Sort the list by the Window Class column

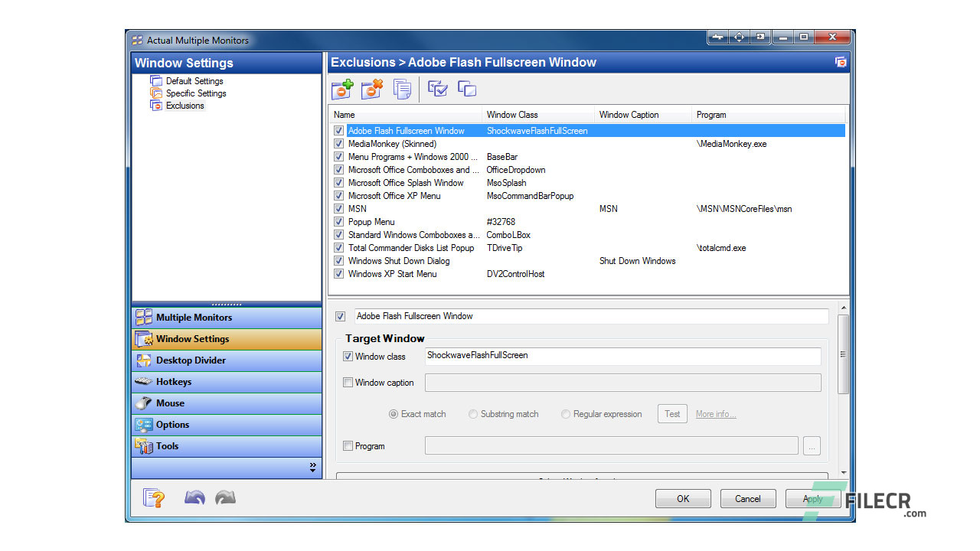(x=538, y=115)
